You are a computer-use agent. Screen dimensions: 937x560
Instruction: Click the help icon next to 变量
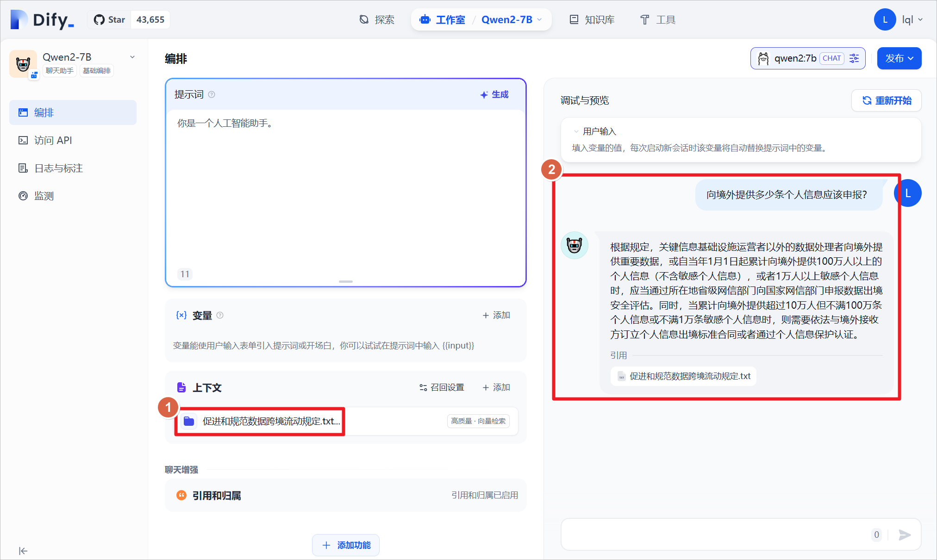pos(220,315)
